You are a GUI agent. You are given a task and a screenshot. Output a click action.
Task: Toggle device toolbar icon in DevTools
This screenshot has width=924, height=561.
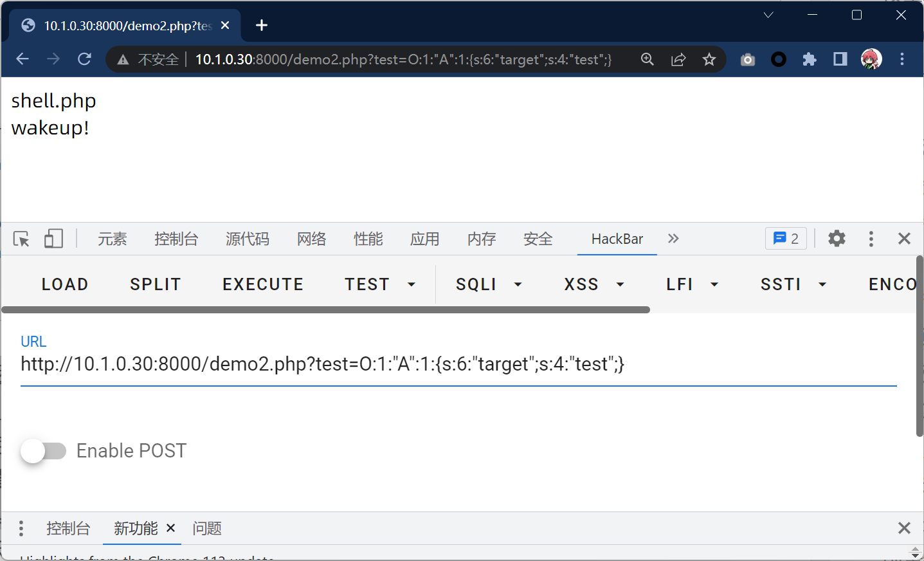pos(53,239)
